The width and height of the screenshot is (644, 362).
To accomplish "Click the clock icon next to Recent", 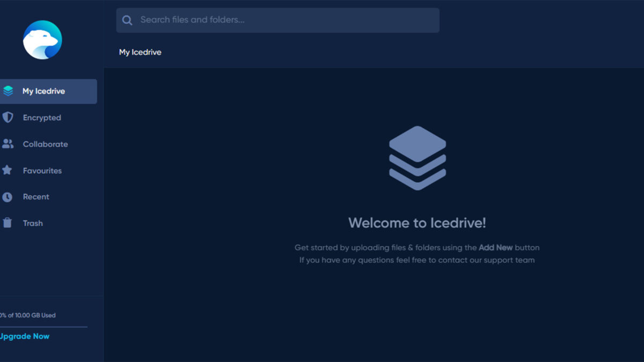I will coord(7,197).
